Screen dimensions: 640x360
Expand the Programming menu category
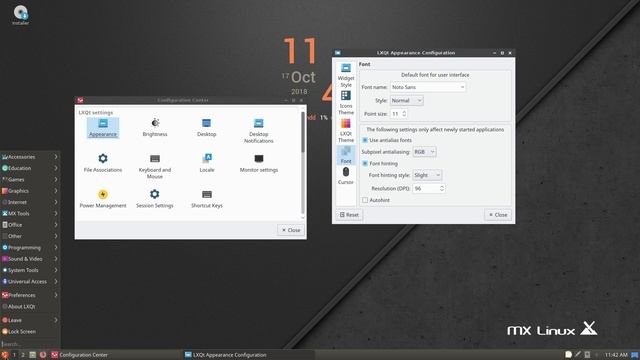click(x=30, y=247)
